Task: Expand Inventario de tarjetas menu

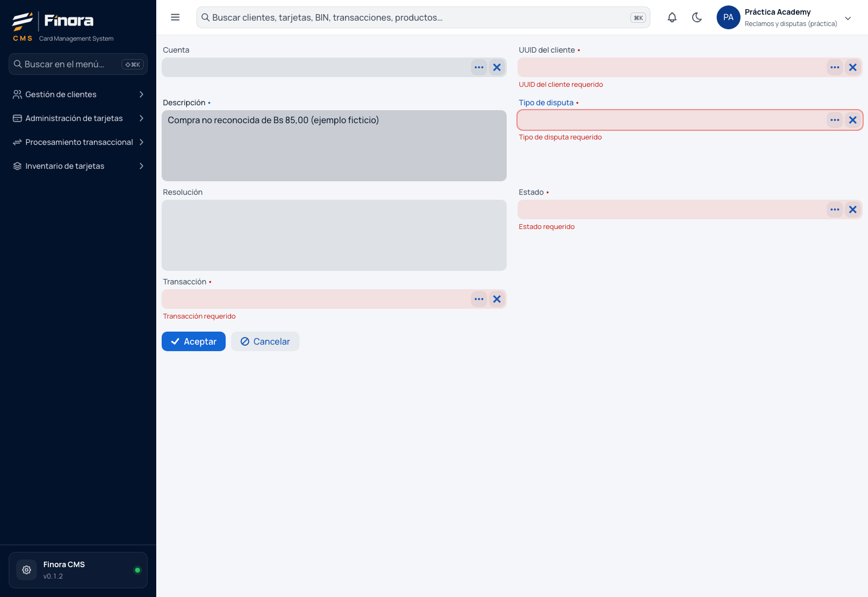Action: tap(78, 166)
